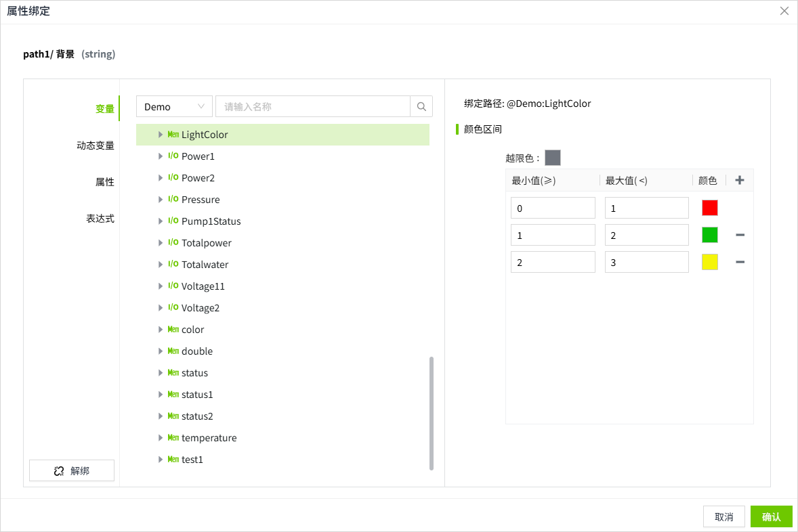798x532 pixels.
Task: Open the 属性 tab
Action: tap(104, 182)
